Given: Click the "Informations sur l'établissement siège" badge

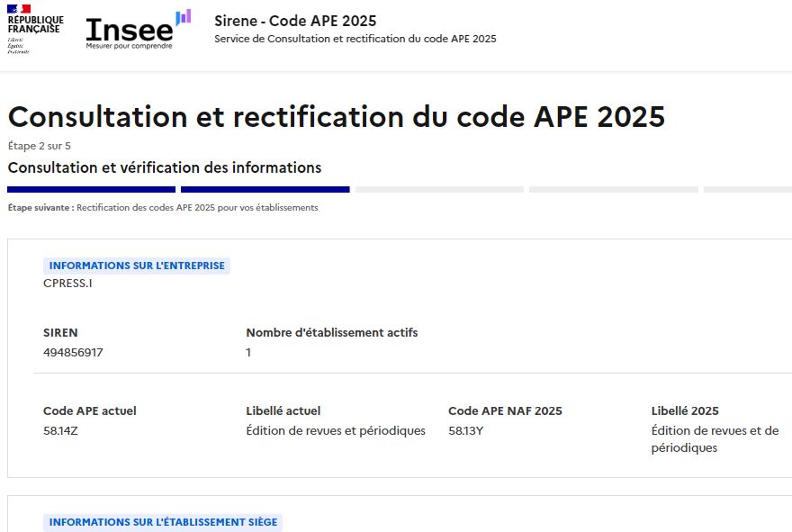Looking at the screenshot, I should [162, 522].
